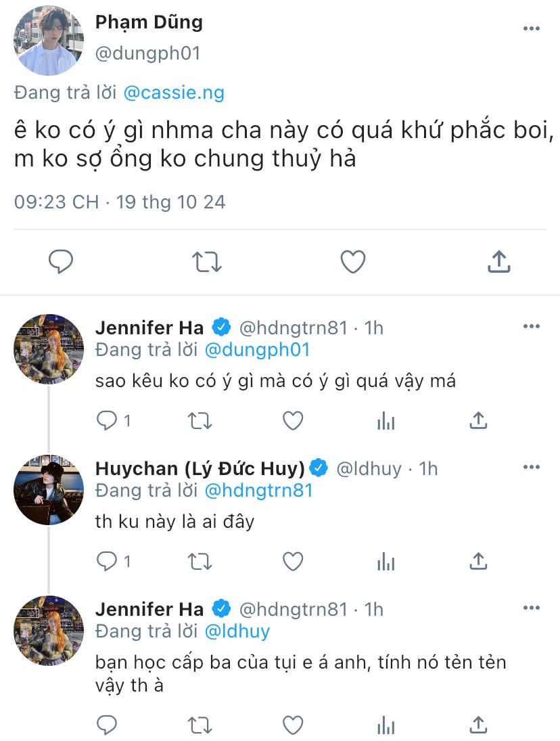Like Phạm Dũng's main tweet
This screenshot has height=741, width=560.
352,262
